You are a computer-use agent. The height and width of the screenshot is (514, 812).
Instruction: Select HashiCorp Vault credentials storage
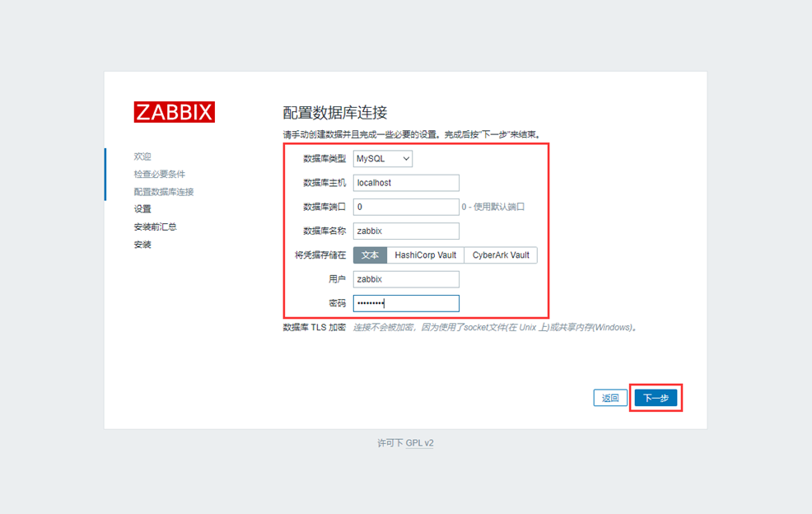coord(425,255)
